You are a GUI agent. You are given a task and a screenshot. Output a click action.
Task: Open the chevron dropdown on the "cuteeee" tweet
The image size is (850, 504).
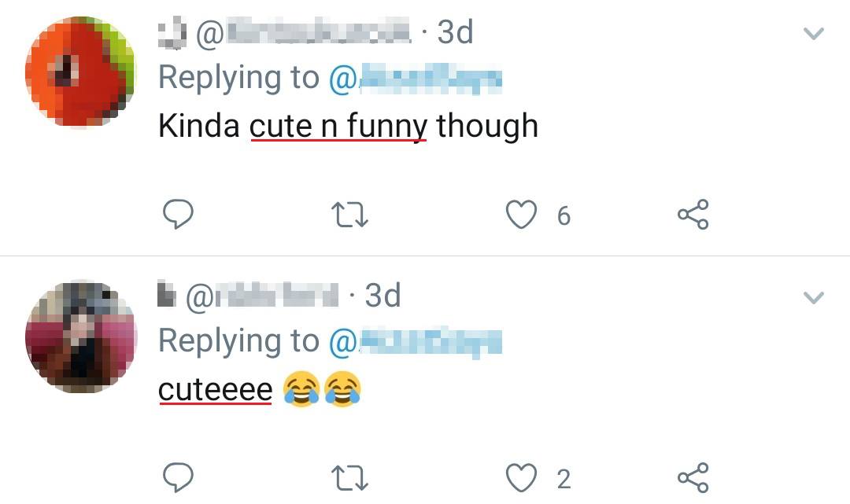pyautogui.click(x=813, y=297)
